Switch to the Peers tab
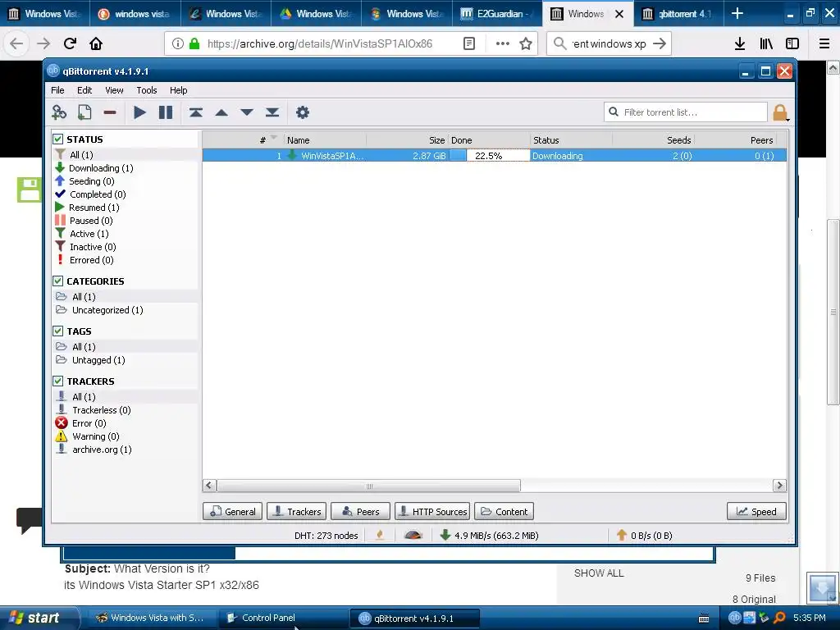 (x=361, y=512)
